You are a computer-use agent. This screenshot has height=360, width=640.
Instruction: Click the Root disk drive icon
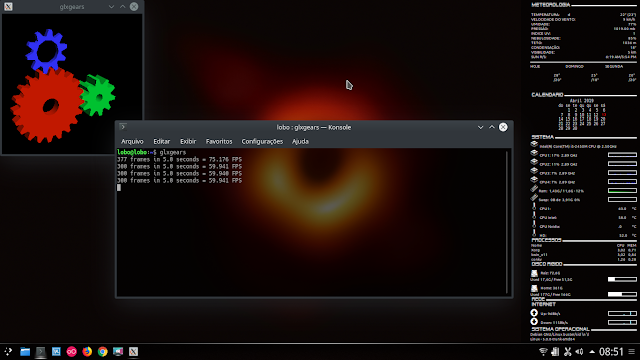[x=534, y=273]
